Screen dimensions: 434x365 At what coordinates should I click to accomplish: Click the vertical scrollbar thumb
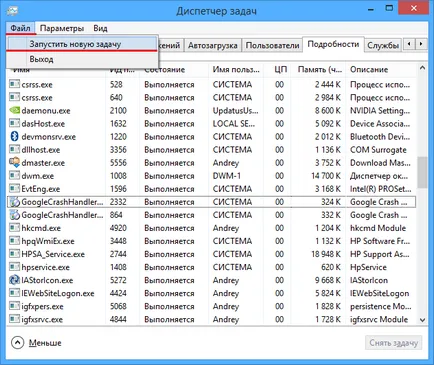pos(422,172)
